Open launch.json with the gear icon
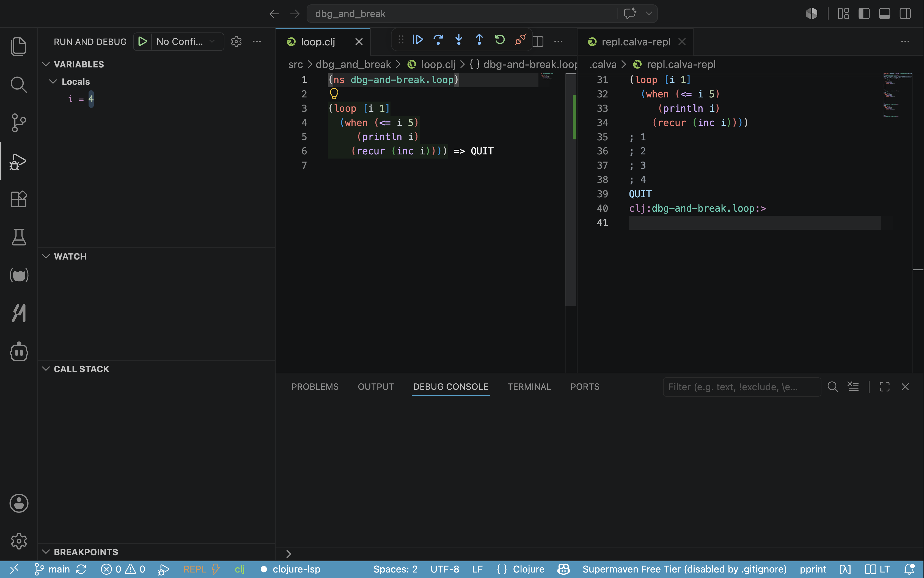 [x=236, y=41]
